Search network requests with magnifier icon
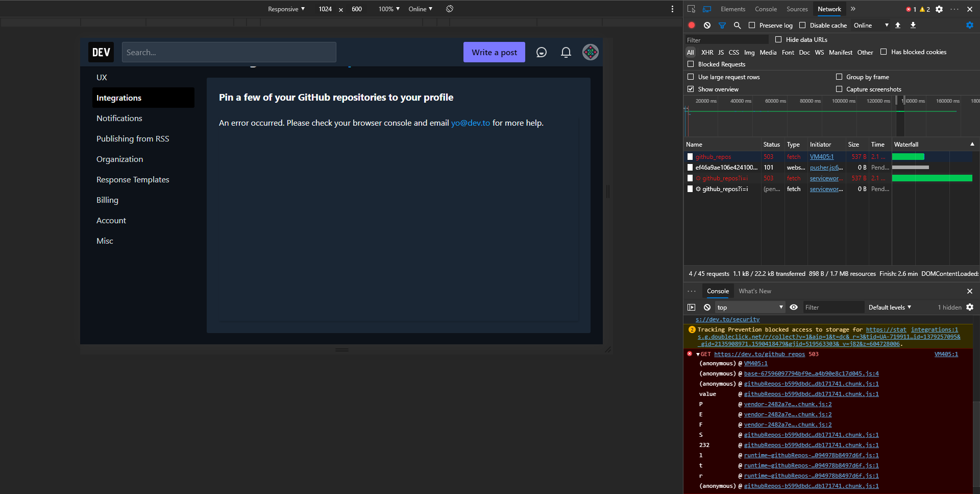The image size is (980, 494). [x=737, y=25]
